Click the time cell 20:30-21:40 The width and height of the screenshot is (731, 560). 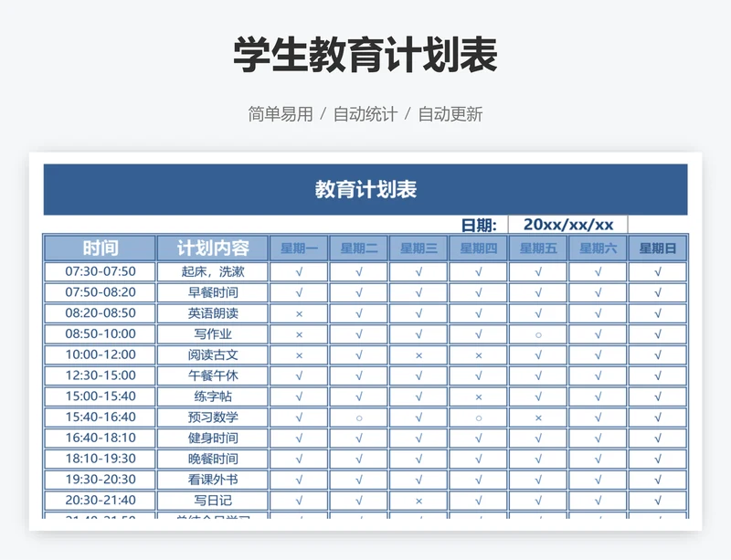click(x=100, y=501)
